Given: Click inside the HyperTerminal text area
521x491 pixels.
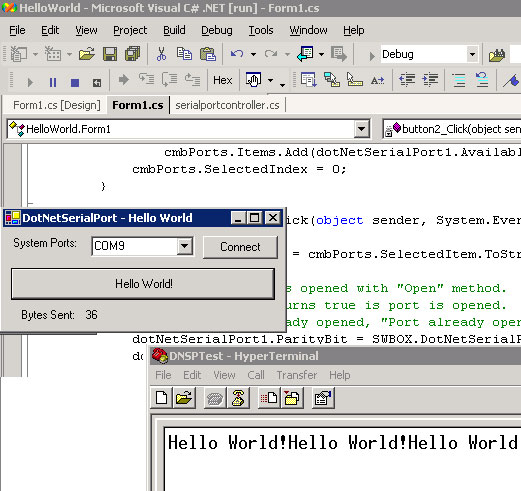Looking at the screenshot, I should tap(343, 459).
